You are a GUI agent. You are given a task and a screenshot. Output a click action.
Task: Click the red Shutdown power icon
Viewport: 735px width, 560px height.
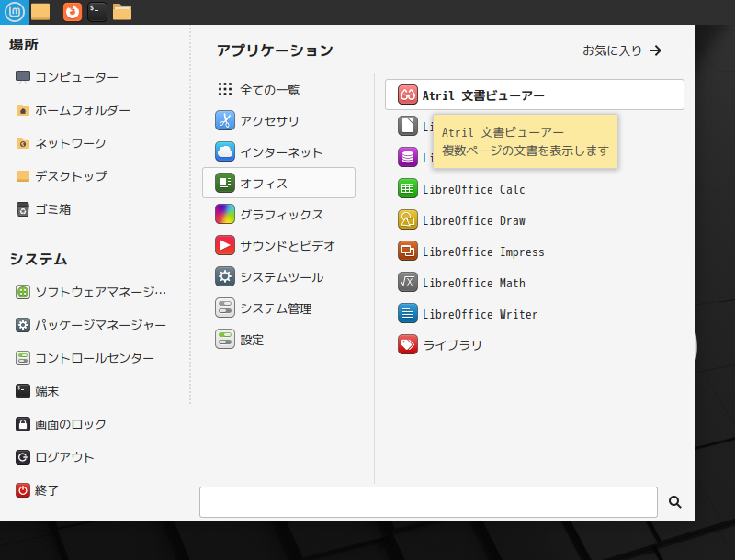click(22, 490)
